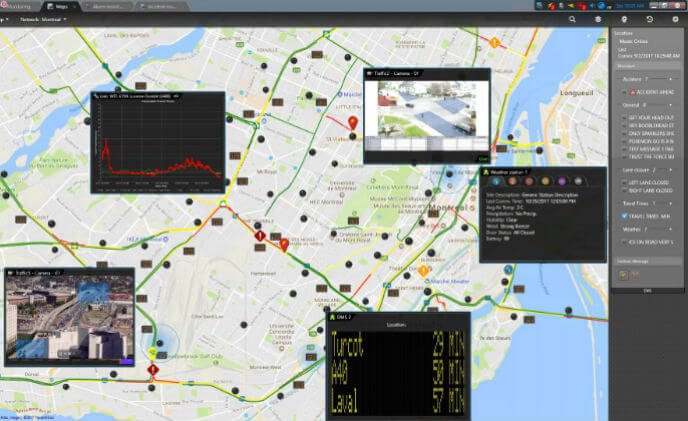Open the Network: Montreal dropdown
Viewport: 688px width, 421px height.
43,19
